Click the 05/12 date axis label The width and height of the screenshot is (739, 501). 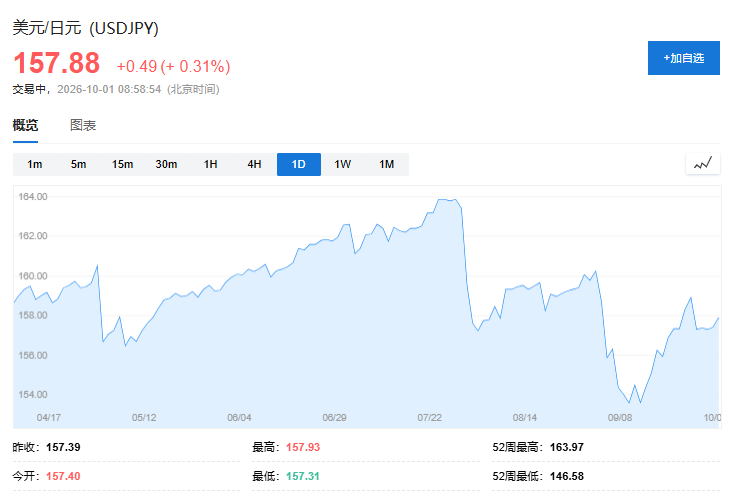click(x=144, y=418)
